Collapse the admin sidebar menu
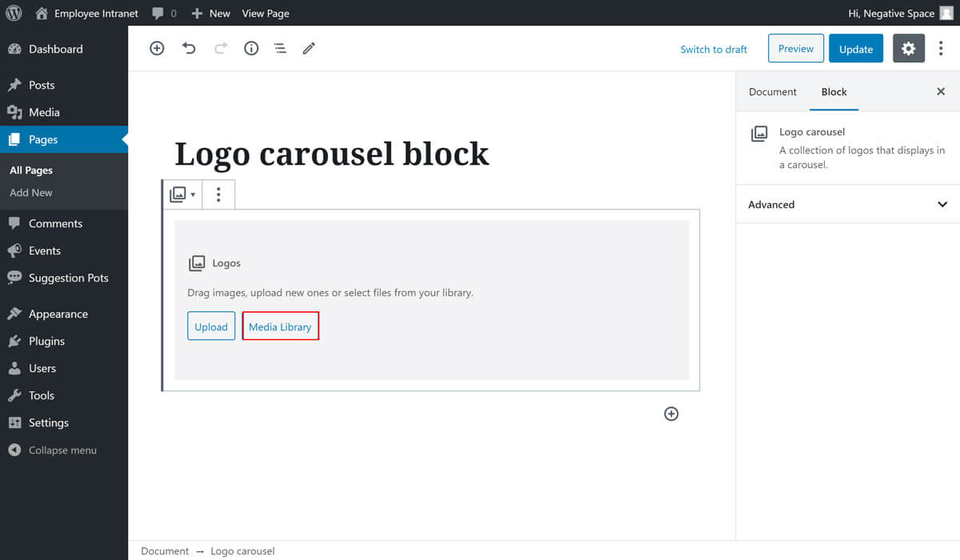 pyautogui.click(x=53, y=450)
